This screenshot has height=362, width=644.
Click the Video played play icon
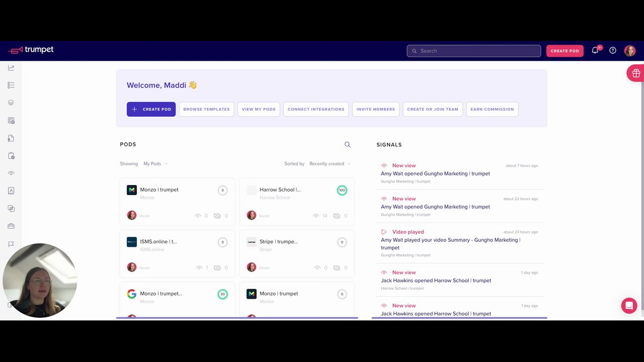384,232
